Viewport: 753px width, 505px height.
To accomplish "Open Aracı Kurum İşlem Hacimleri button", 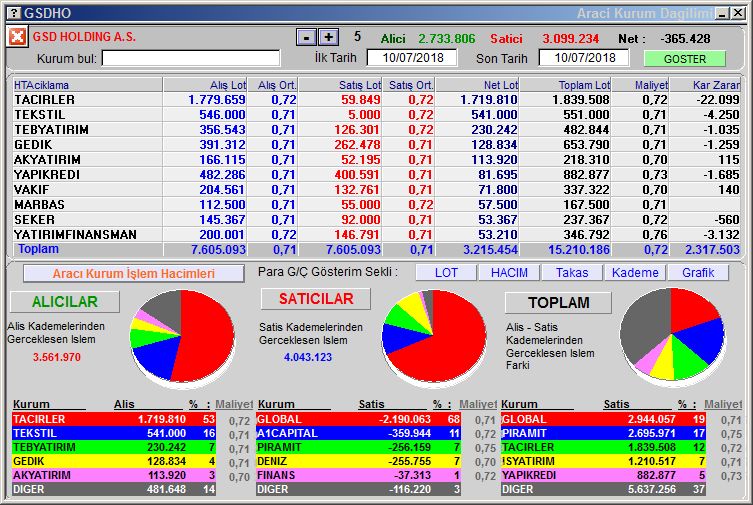I will click(134, 274).
